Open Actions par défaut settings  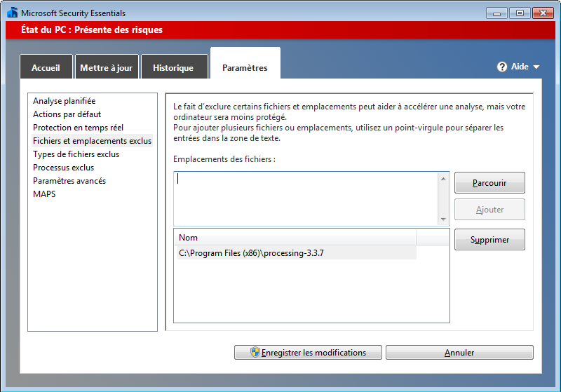67,114
